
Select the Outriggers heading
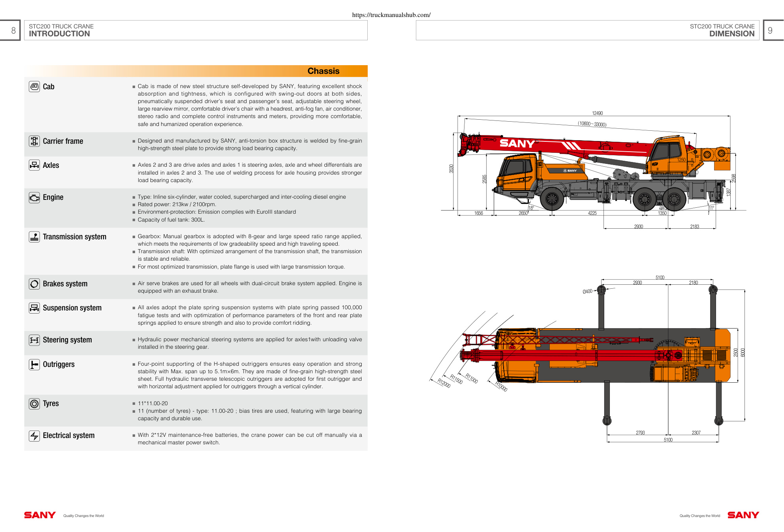(58, 365)
